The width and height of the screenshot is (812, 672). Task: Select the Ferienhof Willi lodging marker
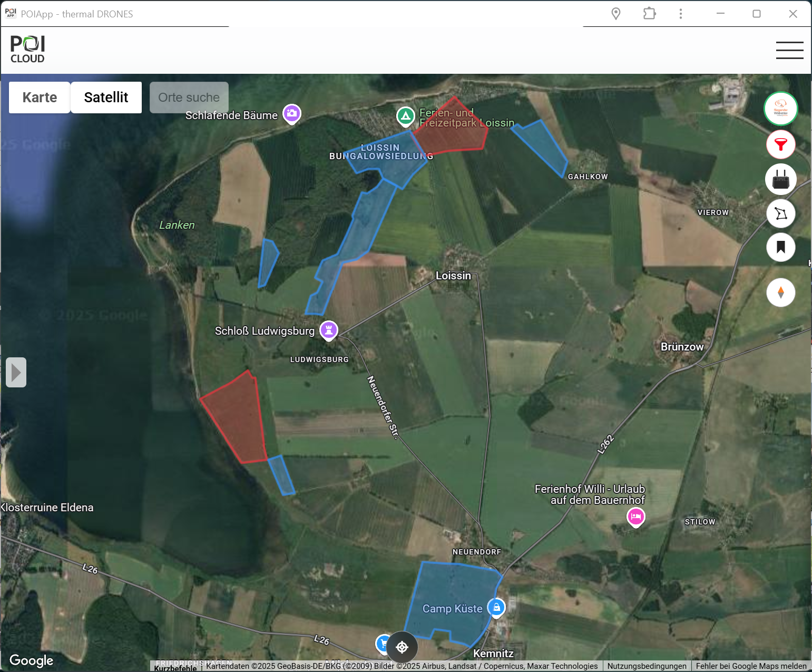tap(635, 517)
